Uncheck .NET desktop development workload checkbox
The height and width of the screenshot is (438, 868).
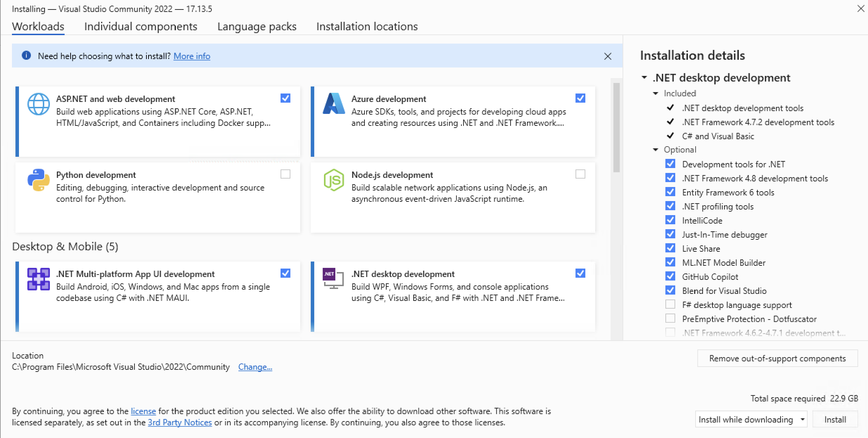coord(580,273)
